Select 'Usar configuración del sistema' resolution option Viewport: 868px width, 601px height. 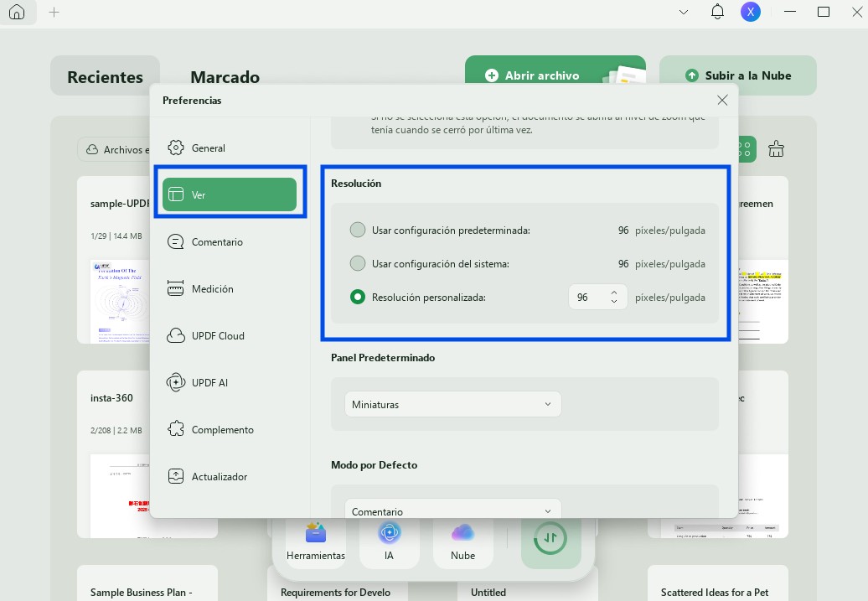tap(358, 263)
